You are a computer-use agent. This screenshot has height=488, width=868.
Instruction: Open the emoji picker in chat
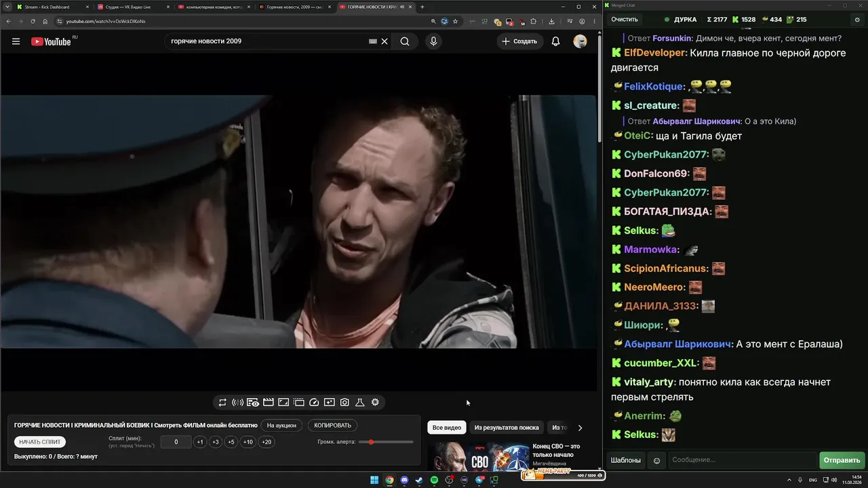tap(656, 461)
